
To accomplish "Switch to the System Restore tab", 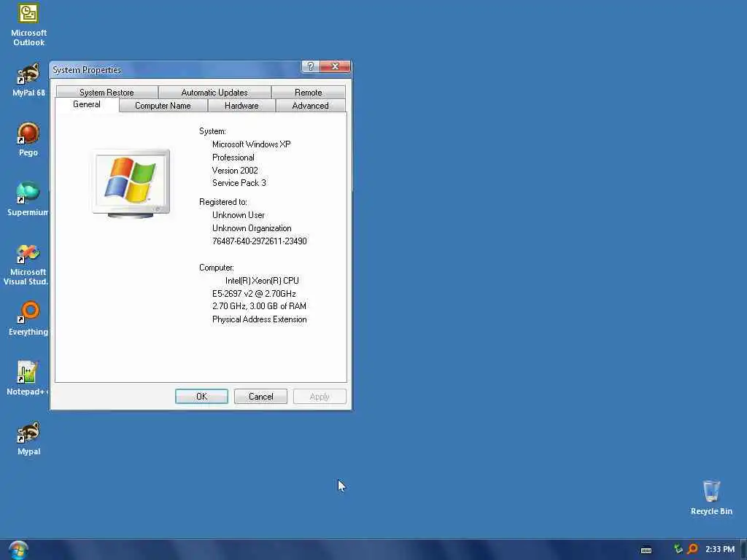I will [x=107, y=93].
